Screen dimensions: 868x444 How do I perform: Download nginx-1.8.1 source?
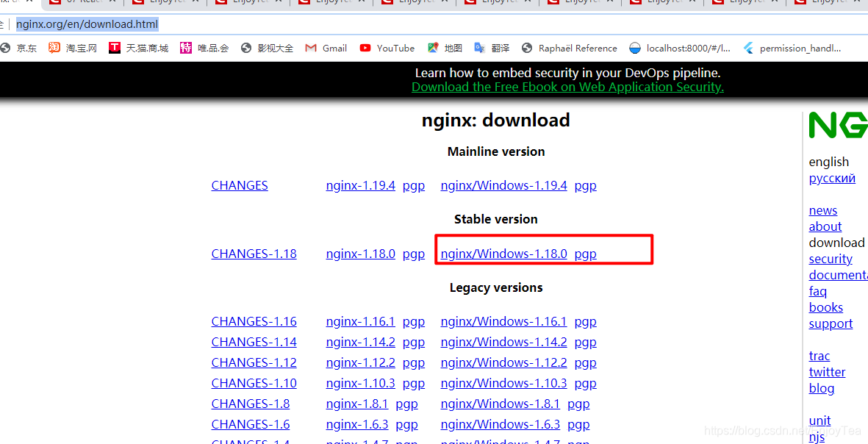[357, 404]
